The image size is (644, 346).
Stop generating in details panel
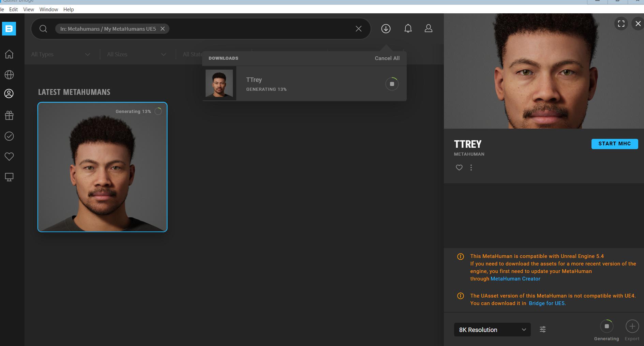(x=606, y=326)
